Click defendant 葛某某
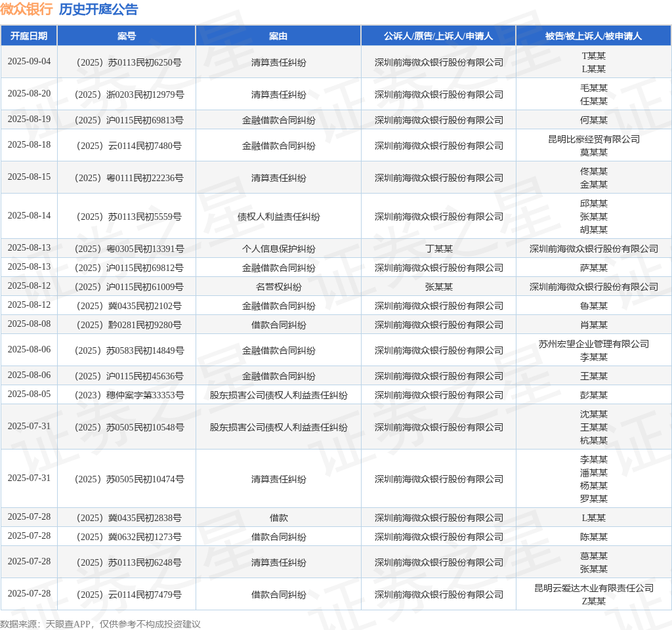 [x=593, y=556]
